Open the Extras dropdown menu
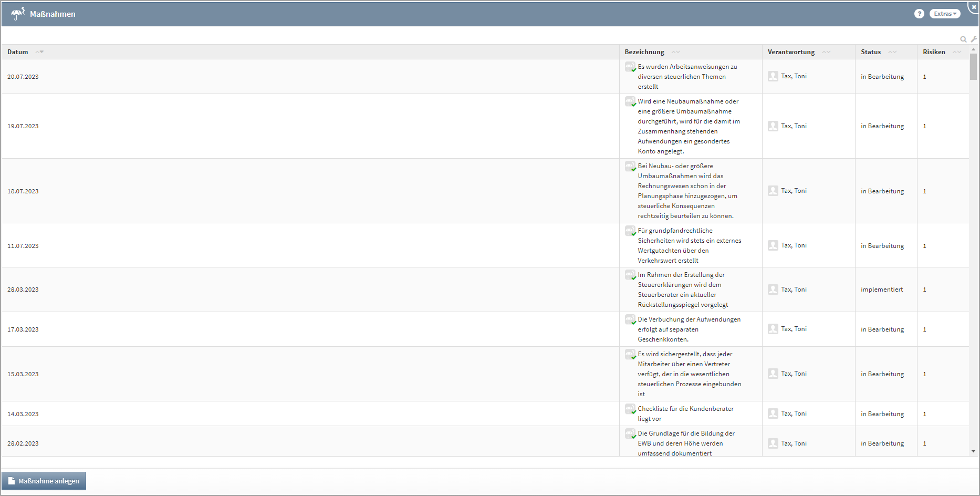 [945, 14]
